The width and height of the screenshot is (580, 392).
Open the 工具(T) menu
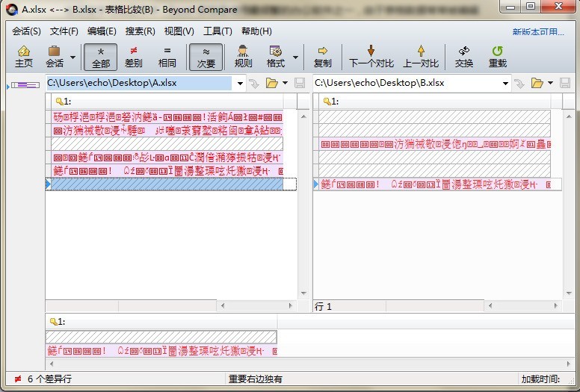(217, 31)
